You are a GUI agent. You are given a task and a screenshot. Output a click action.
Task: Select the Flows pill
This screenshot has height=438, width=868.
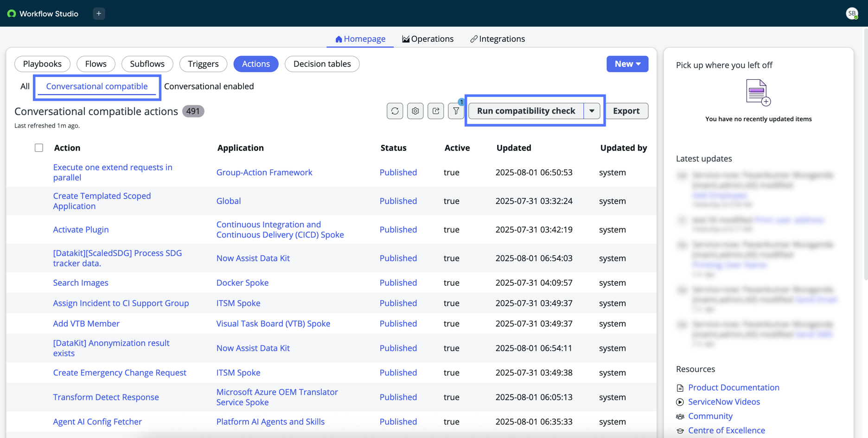point(96,64)
